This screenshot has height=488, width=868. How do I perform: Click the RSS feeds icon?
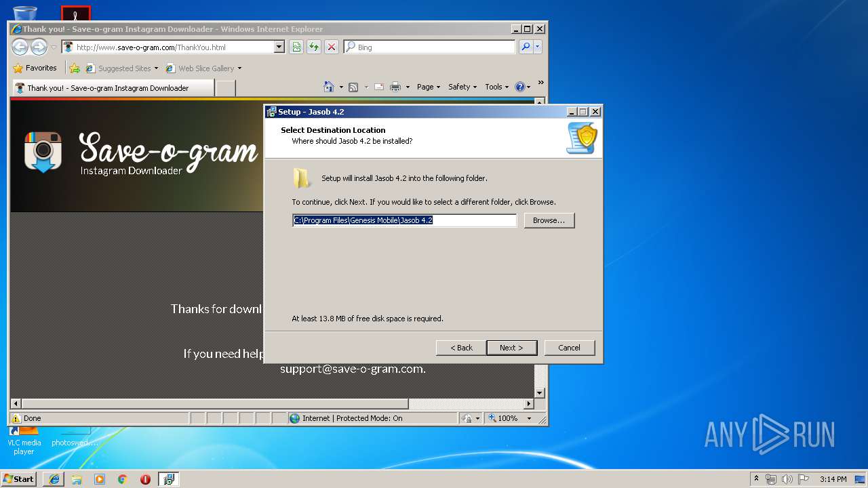[x=353, y=87]
